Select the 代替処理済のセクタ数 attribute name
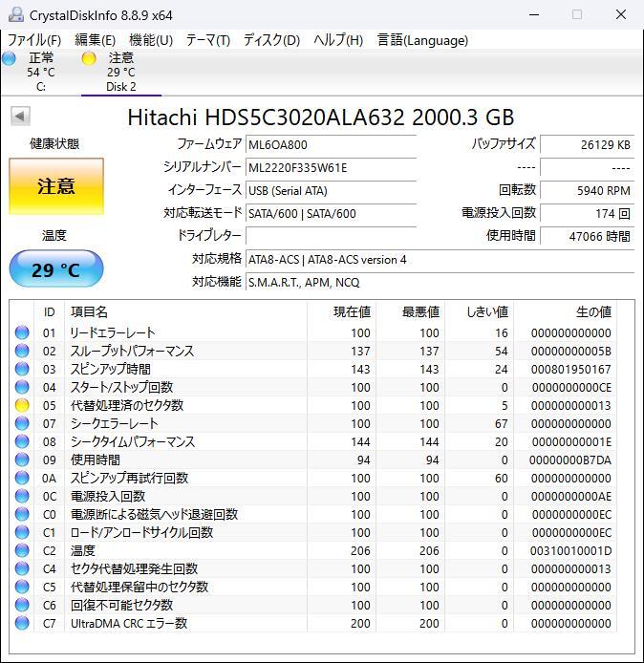 [x=127, y=405]
